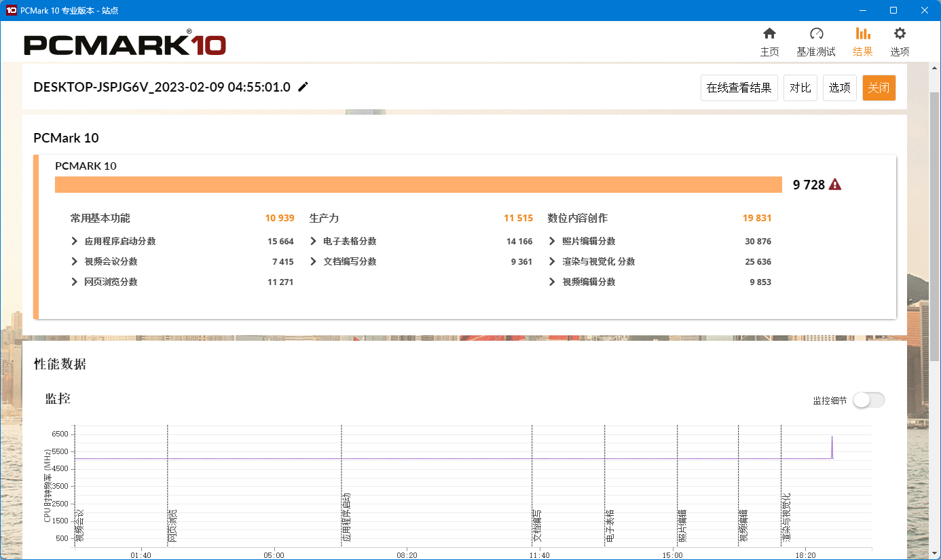Image resolution: width=941 pixels, height=560 pixels.
Task: Click the red warning triangle next to 9 728
Action: [x=835, y=185]
